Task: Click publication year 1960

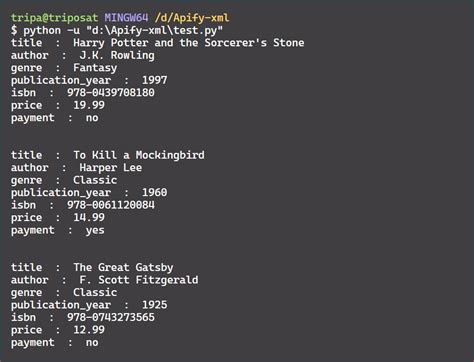Action: pos(155,192)
